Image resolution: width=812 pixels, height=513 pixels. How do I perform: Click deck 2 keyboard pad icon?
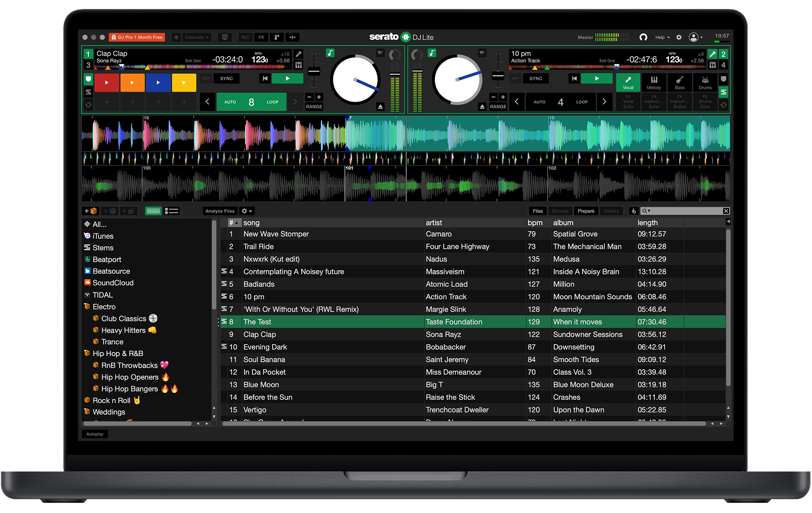[x=712, y=65]
